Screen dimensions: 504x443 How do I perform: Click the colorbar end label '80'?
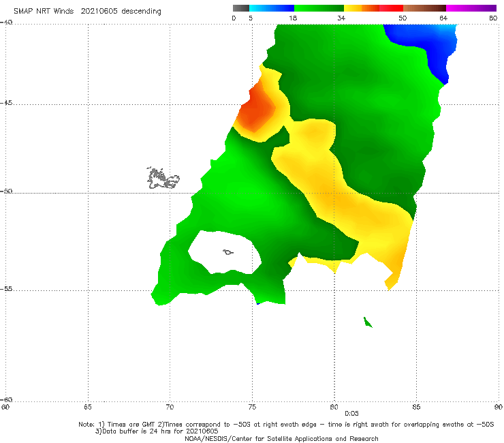pyautogui.click(x=493, y=18)
